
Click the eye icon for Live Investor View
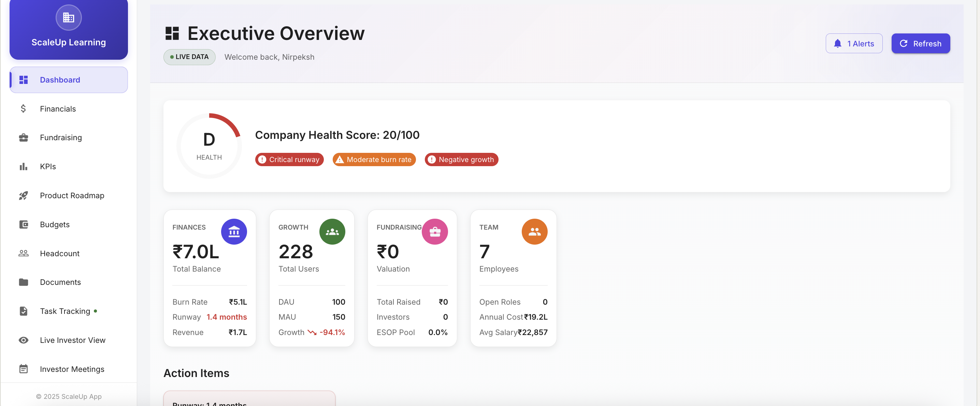[x=24, y=340]
